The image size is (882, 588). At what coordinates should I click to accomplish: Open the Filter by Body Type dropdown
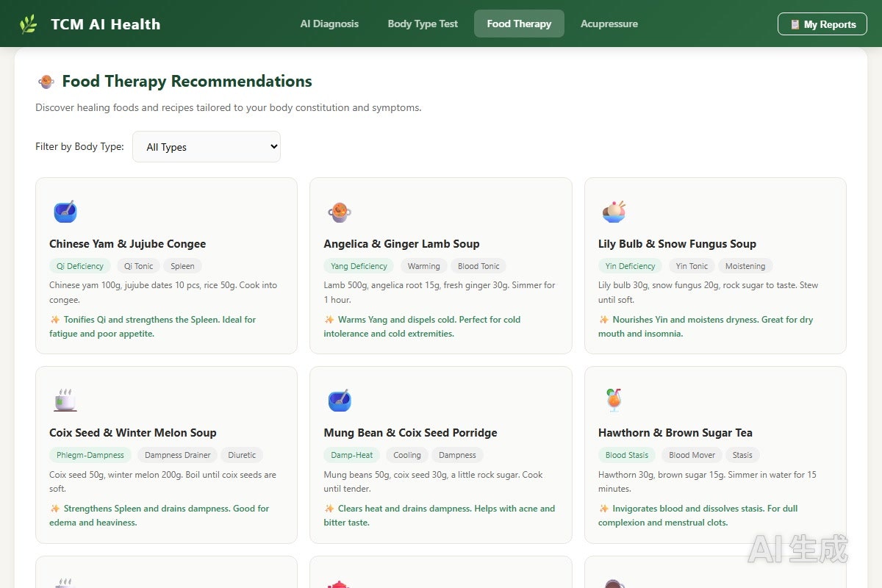pyautogui.click(x=207, y=146)
